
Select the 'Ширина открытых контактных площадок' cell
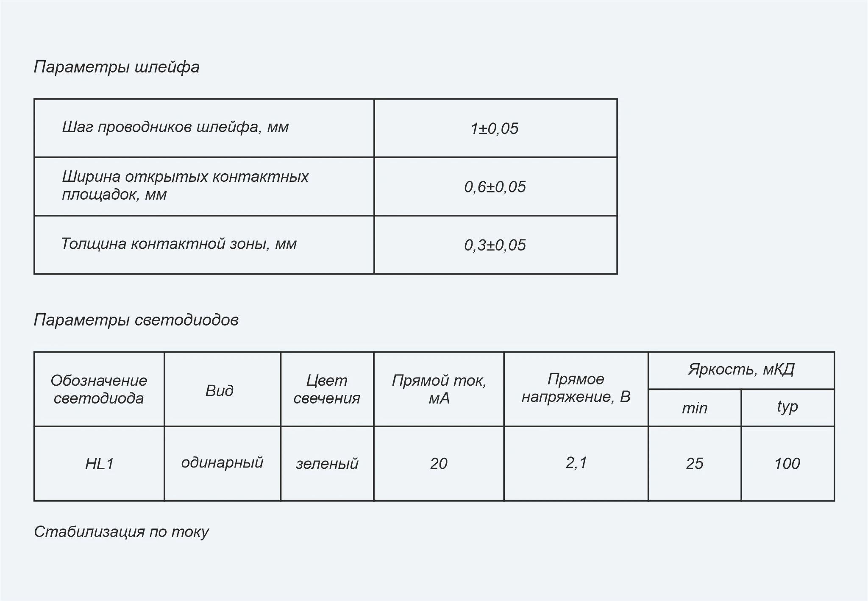coord(204,186)
